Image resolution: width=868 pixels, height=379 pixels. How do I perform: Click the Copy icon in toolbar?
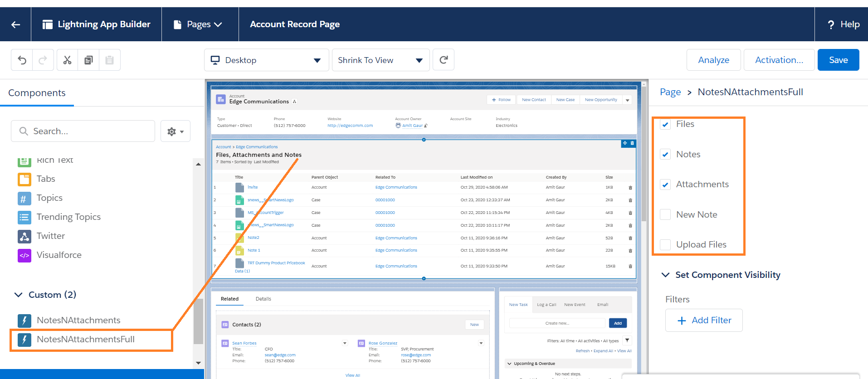pyautogui.click(x=88, y=60)
